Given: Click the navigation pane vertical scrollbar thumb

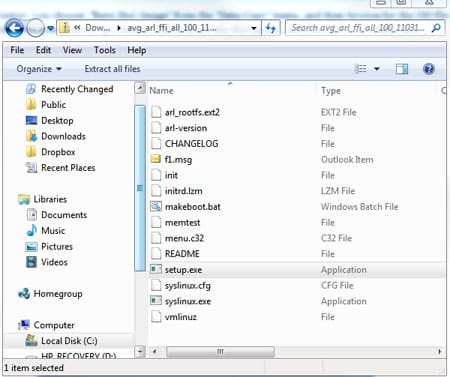Looking at the screenshot, I should coord(140,188).
